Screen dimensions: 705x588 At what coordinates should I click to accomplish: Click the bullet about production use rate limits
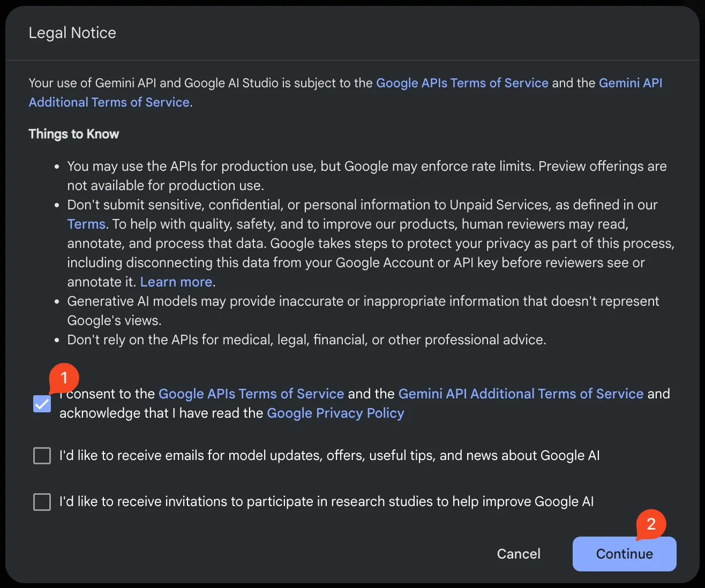(367, 176)
